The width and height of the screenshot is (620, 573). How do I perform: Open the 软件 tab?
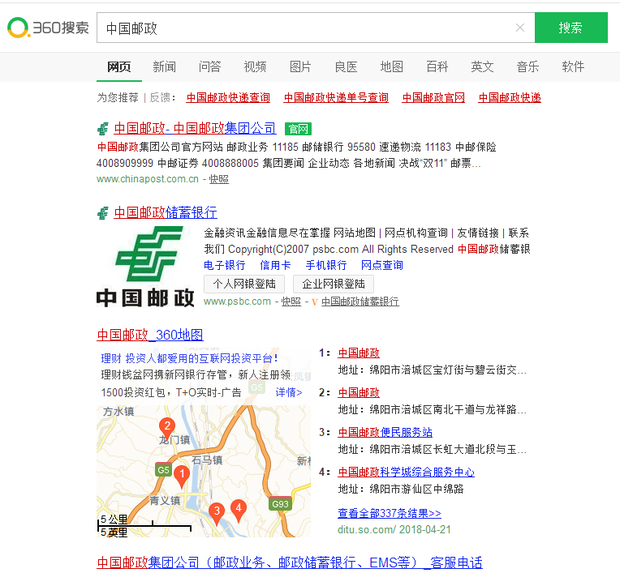573,67
